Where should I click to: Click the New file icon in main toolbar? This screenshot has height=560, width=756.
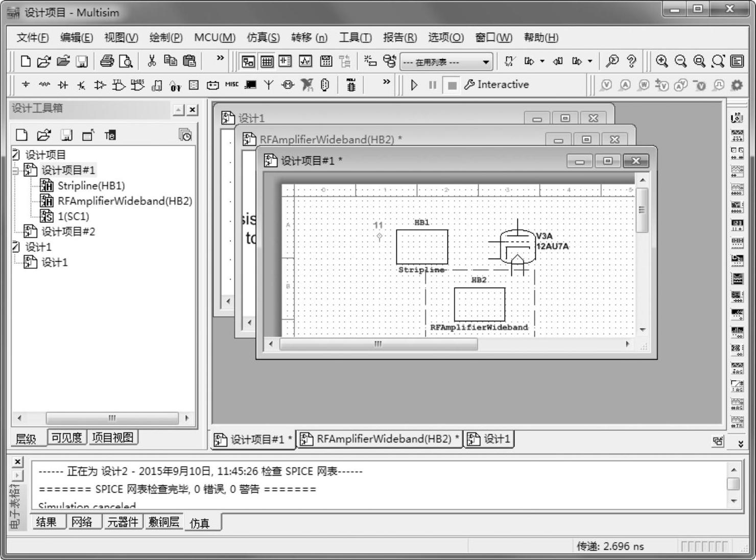[25, 61]
